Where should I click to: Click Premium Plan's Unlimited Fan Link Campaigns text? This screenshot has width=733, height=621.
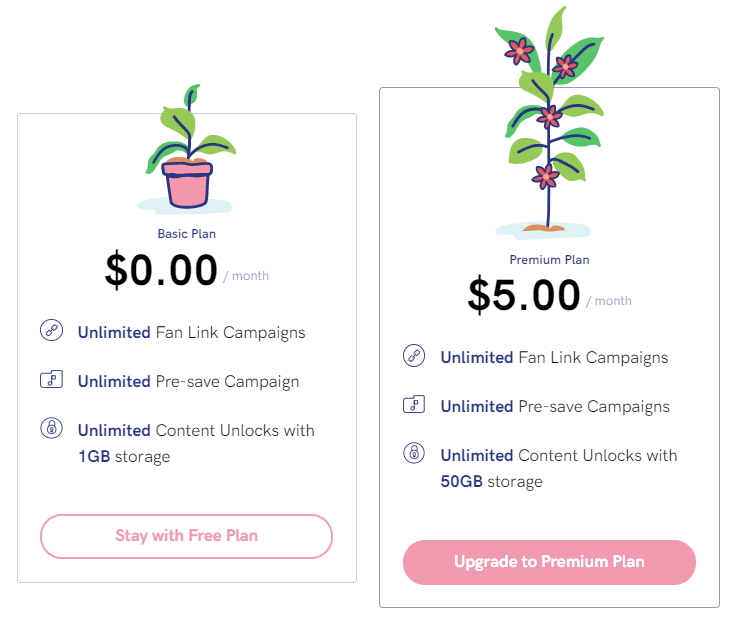[x=554, y=357]
